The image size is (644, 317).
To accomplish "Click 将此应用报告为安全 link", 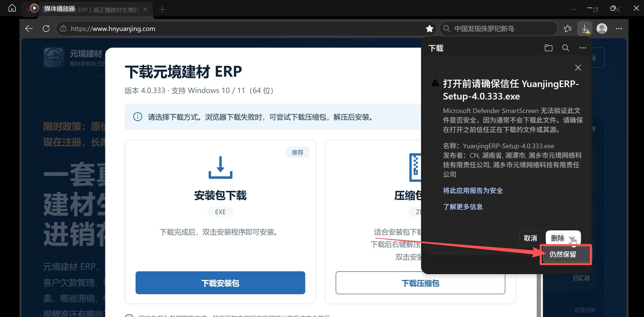I will (473, 191).
